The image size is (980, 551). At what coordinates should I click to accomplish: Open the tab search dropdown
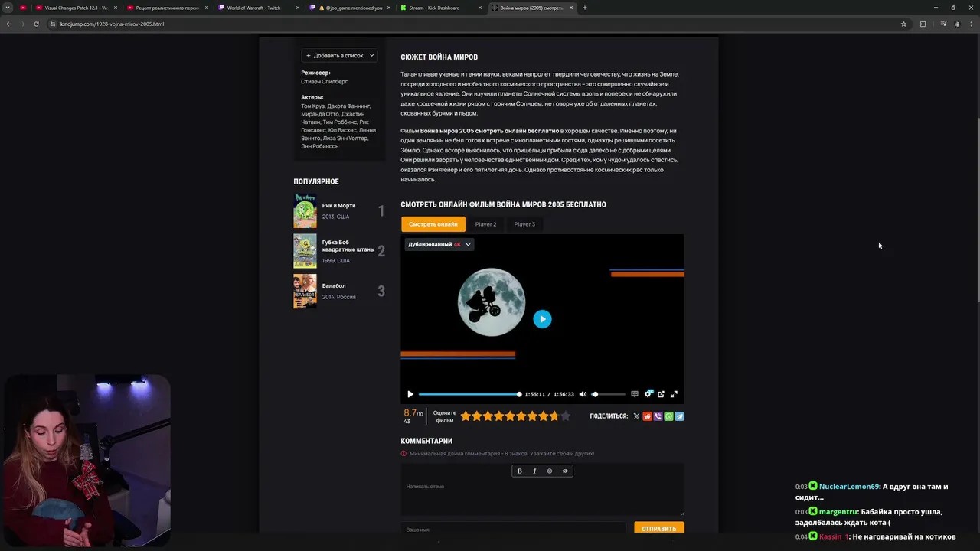(8, 8)
